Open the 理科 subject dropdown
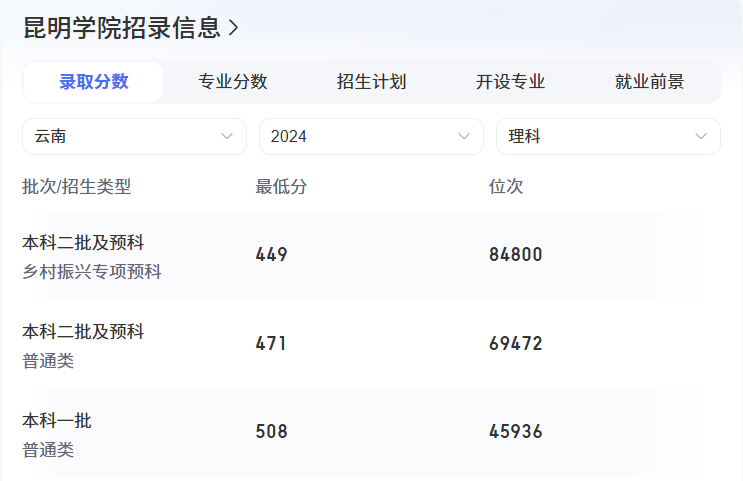 point(608,136)
